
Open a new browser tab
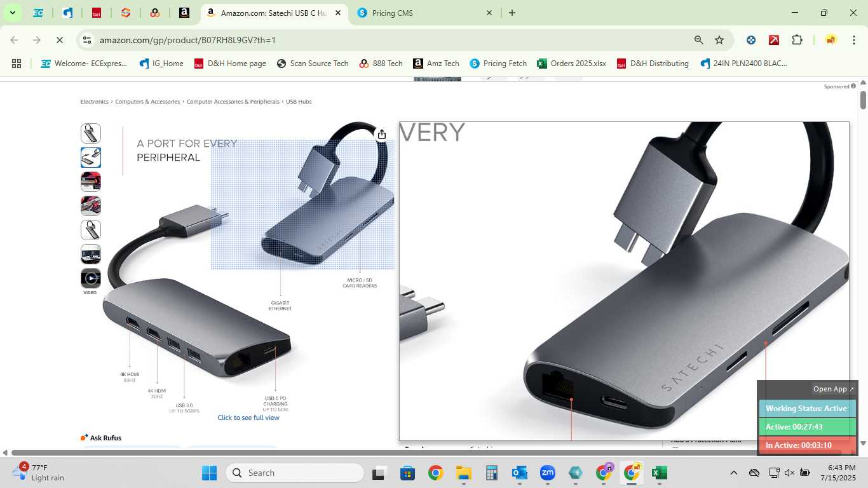(x=512, y=13)
